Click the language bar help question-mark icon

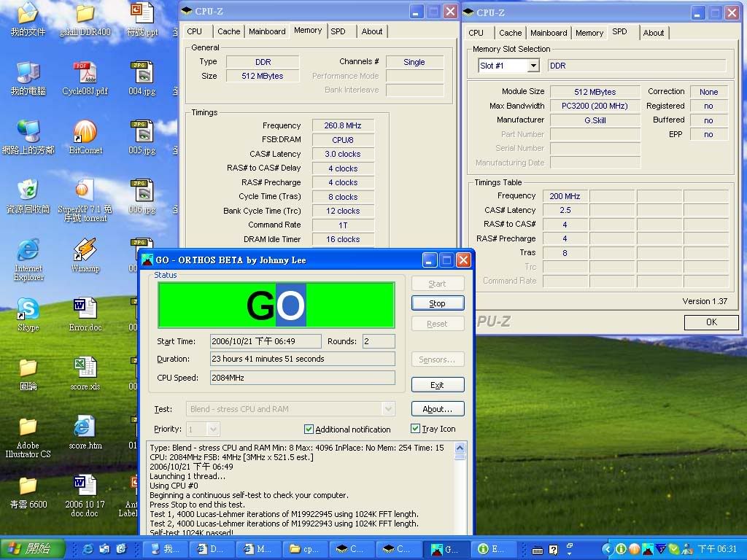pyautogui.click(x=554, y=550)
